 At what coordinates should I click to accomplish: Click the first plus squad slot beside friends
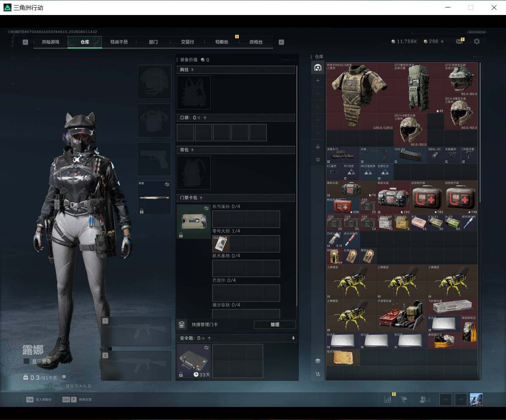[446, 399]
